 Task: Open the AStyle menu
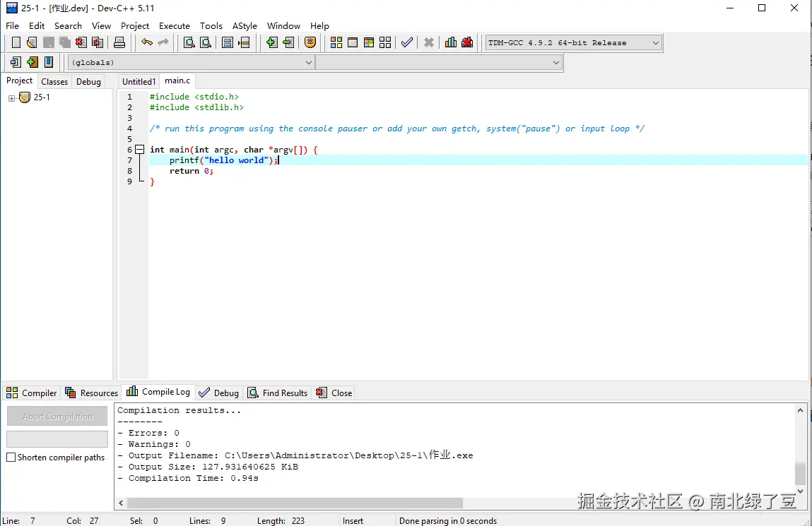pos(245,25)
